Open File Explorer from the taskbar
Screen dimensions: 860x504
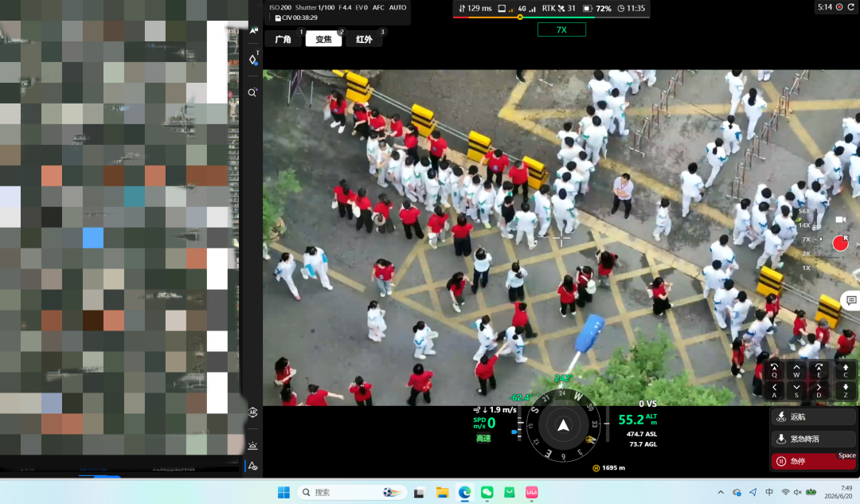coord(442,493)
